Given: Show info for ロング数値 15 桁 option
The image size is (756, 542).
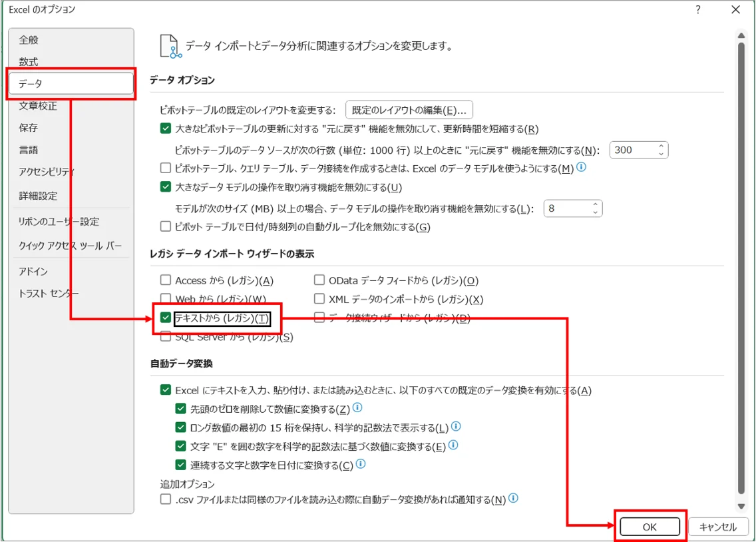Looking at the screenshot, I should click(x=456, y=426).
